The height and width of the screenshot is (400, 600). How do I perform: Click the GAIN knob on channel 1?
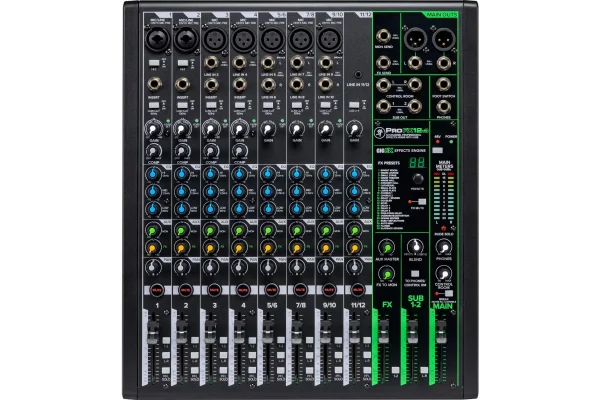coord(153,129)
